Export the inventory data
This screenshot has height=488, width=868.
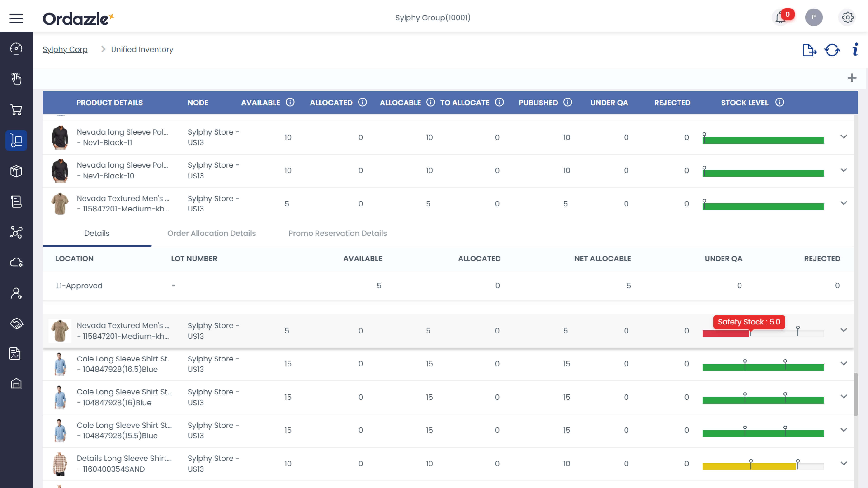809,50
